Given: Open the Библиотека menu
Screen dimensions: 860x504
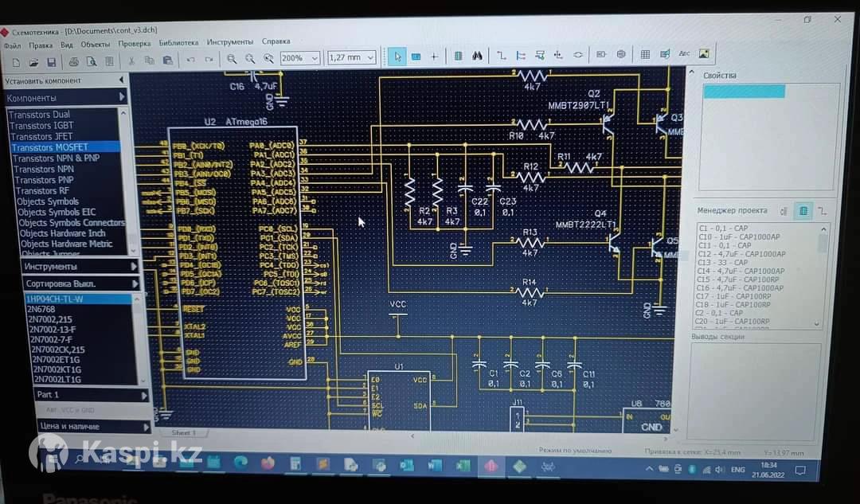Looking at the screenshot, I should [179, 43].
